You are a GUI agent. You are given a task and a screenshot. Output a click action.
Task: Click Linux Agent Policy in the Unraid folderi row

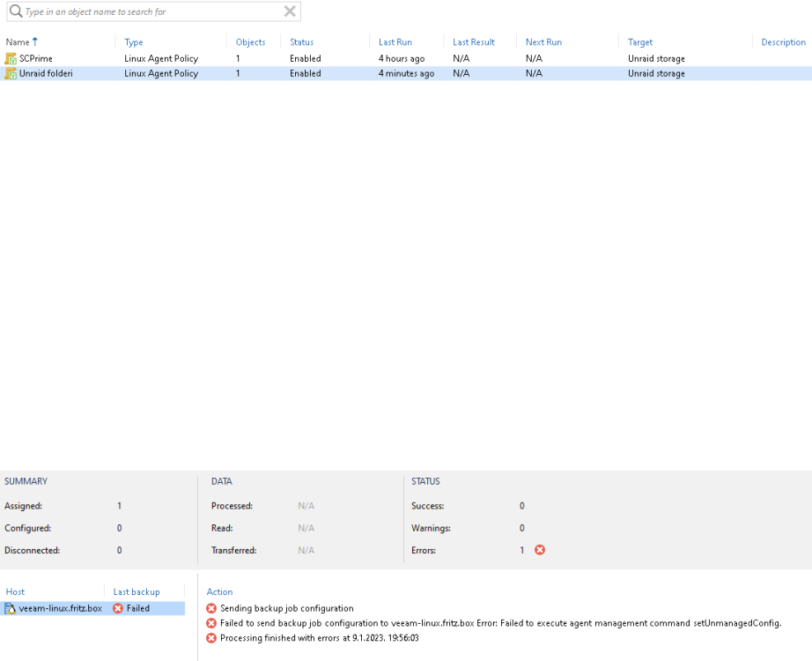[161, 74]
